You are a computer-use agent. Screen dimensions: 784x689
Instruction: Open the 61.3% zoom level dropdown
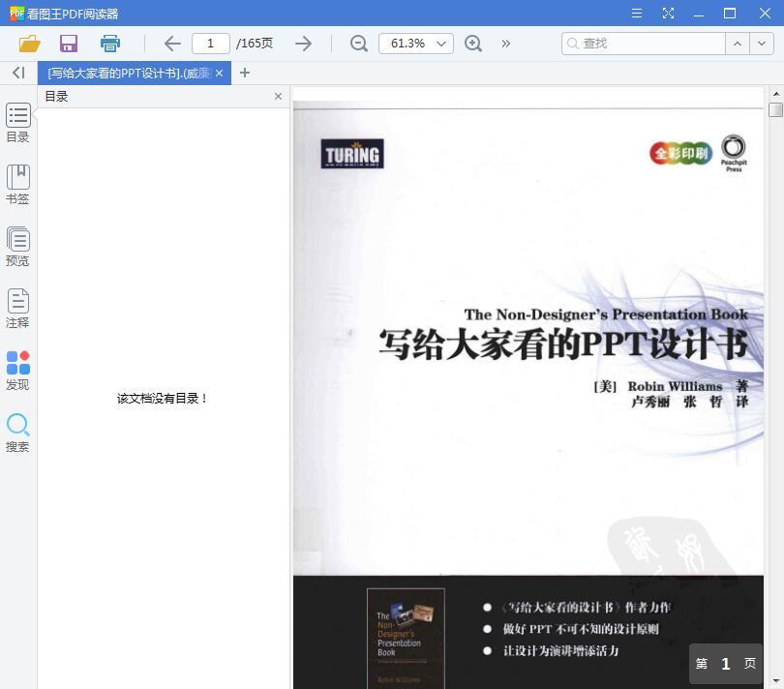coord(416,44)
